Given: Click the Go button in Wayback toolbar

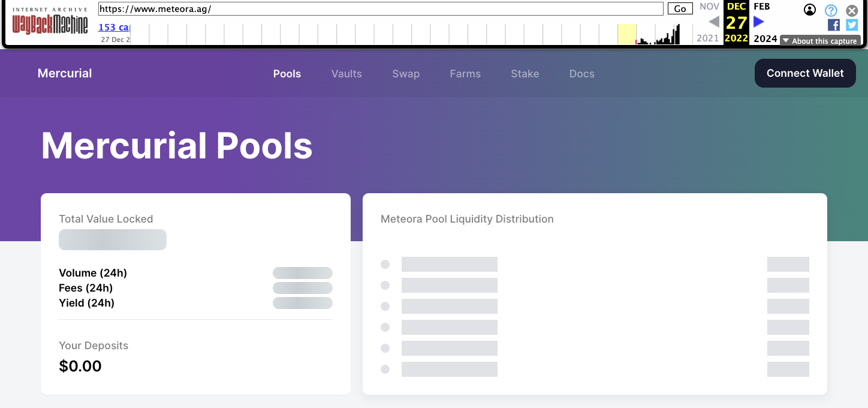Looking at the screenshot, I should 680,9.
